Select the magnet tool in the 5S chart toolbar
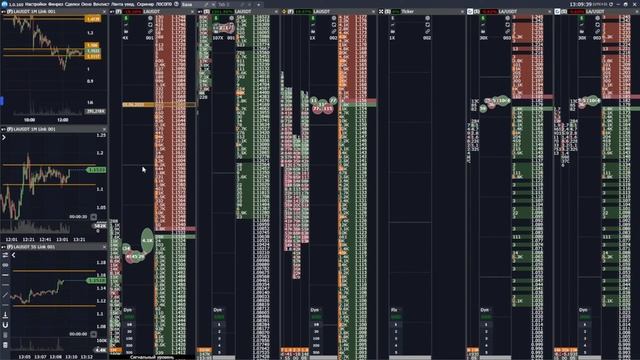 [x=5, y=325]
